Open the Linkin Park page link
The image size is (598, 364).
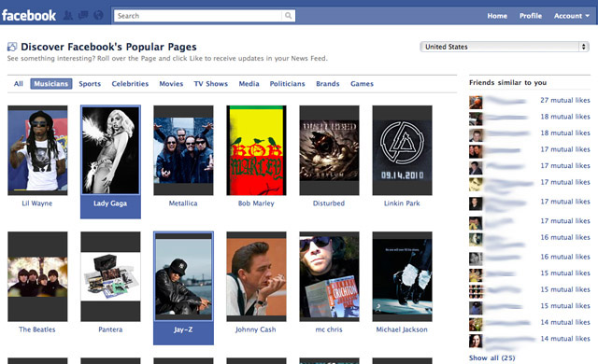point(402,203)
